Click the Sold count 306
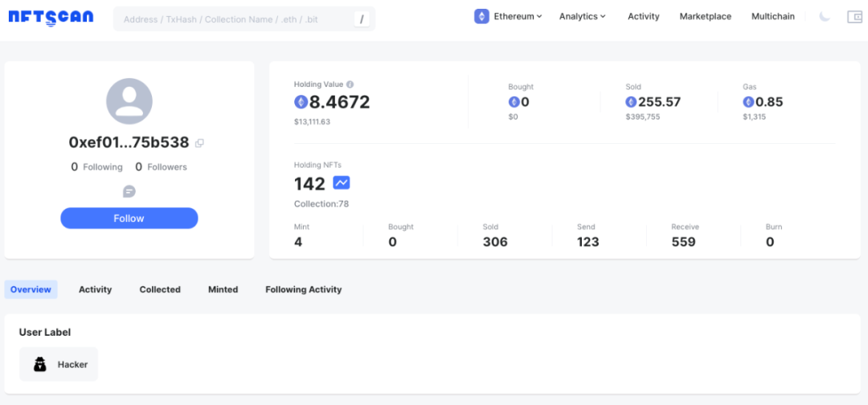This screenshot has width=868, height=405. point(495,242)
